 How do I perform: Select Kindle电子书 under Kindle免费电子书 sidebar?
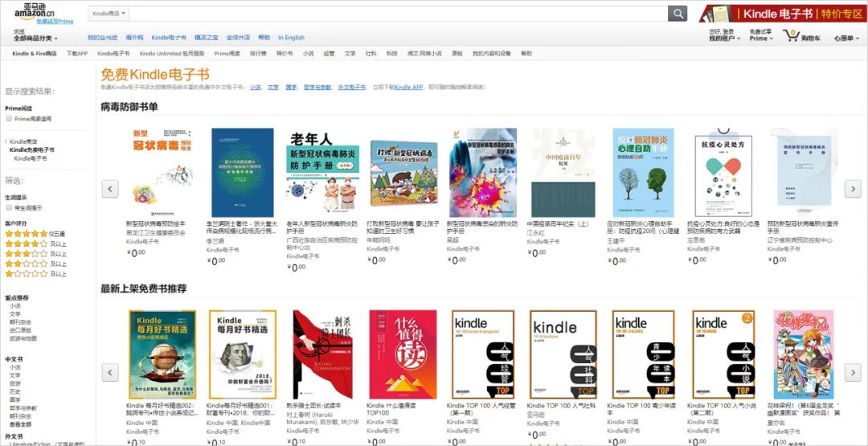pos(31,158)
